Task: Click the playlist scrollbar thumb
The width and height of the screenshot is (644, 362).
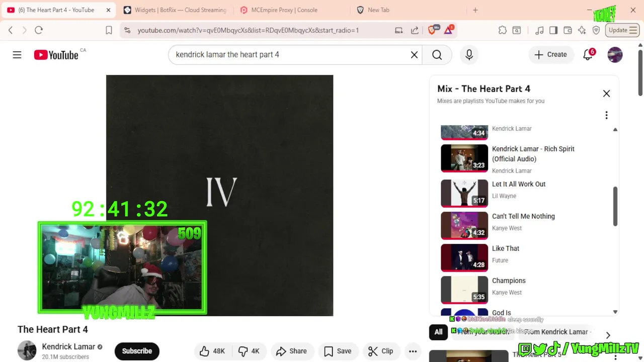Action: (615, 207)
